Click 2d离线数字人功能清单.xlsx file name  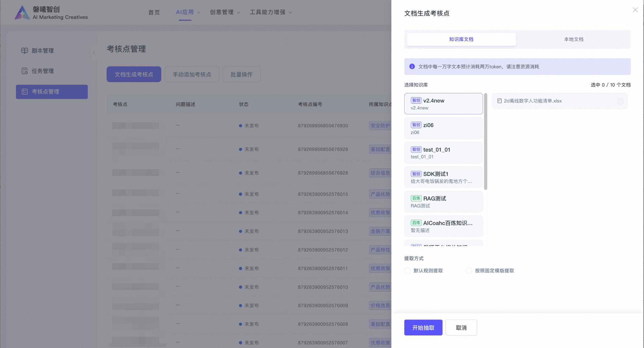533,101
